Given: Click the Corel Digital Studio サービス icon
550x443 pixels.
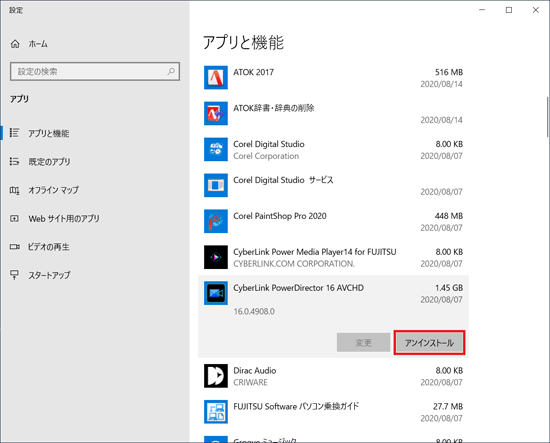Looking at the screenshot, I should [216, 185].
